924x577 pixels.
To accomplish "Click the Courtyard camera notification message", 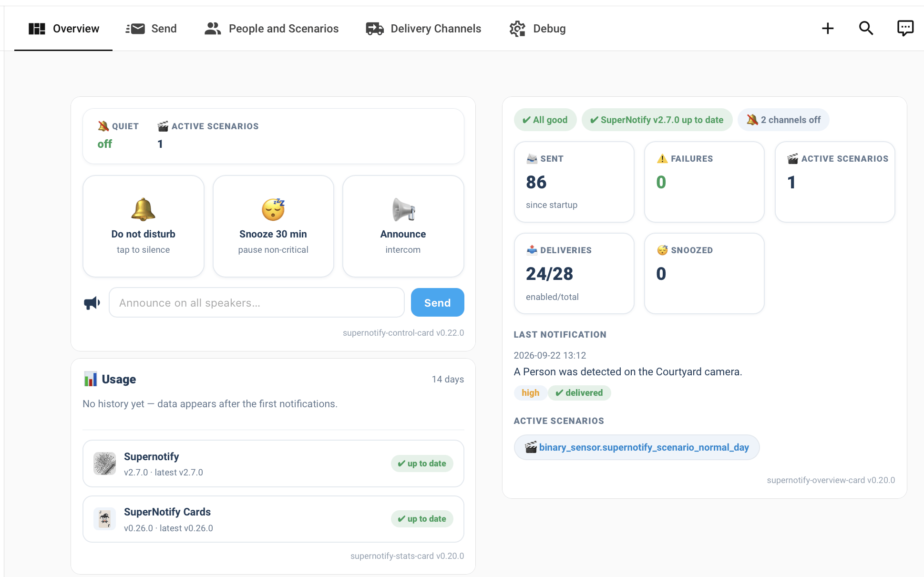I will (x=628, y=372).
